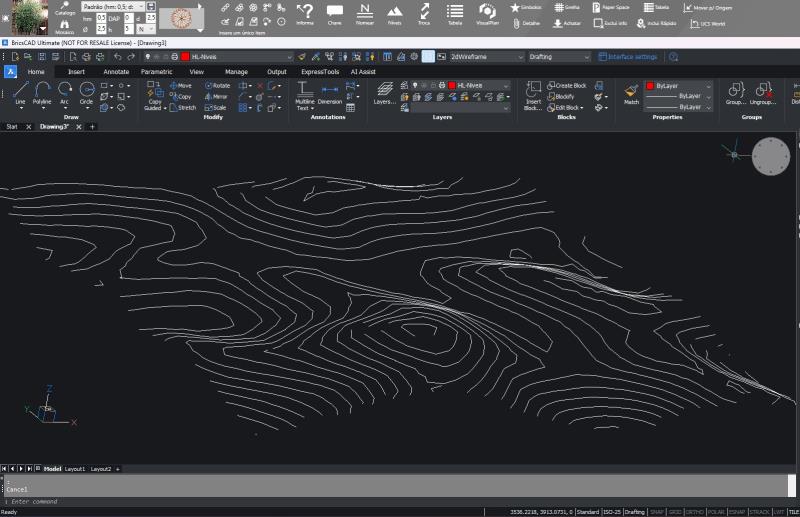Image resolution: width=800 pixels, height=517 pixels.
Task: Open the 2dWireframe visual style dropdown
Action: click(x=486, y=57)
